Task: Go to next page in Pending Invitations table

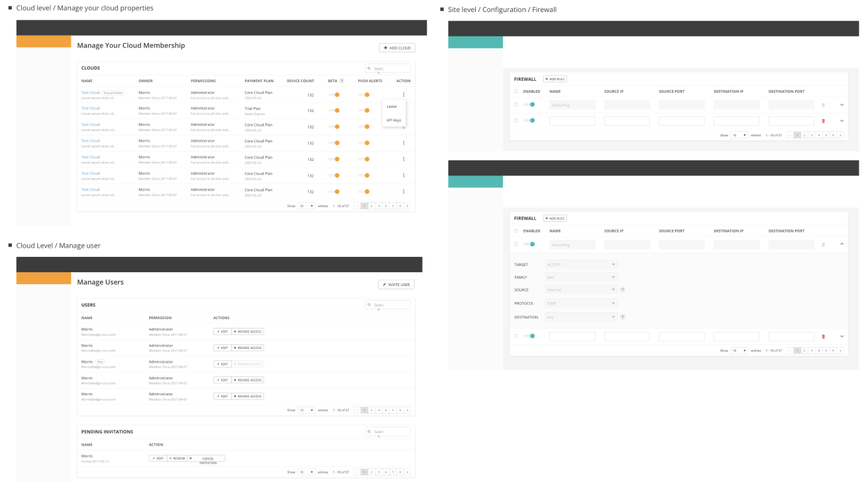Action: 407,472
